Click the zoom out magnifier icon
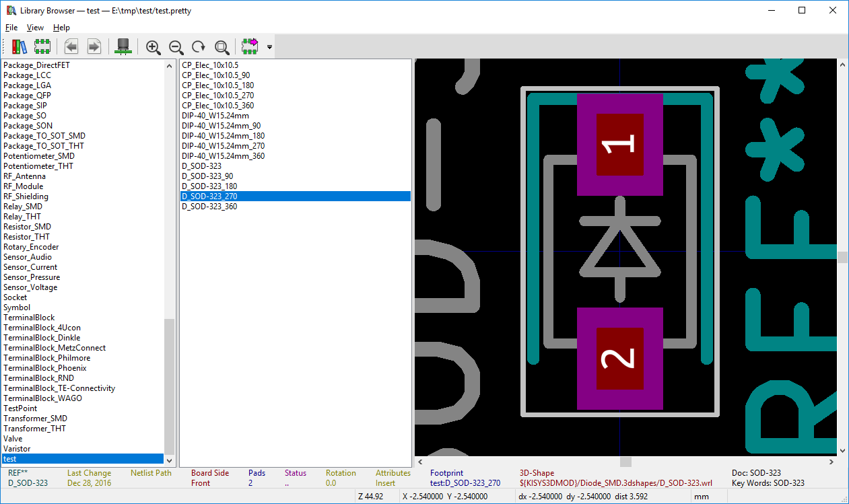849x504 pixels. 176,46
